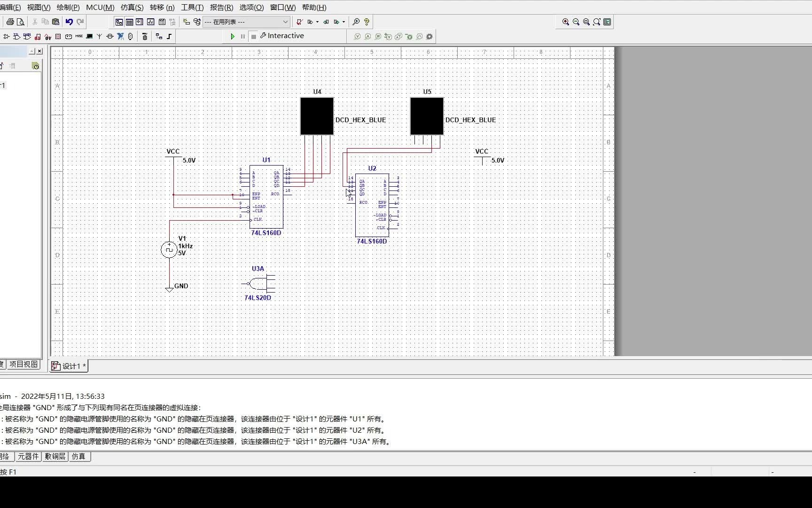Open Interactive simulation analysis settings
812x508 pixels.
[x=282, y=36]
